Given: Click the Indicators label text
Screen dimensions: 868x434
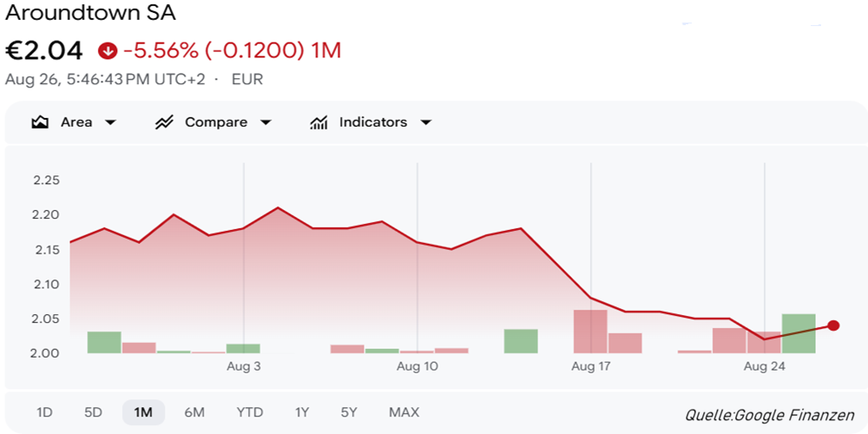Looking at the screenshot, I should tap(373, 122).
